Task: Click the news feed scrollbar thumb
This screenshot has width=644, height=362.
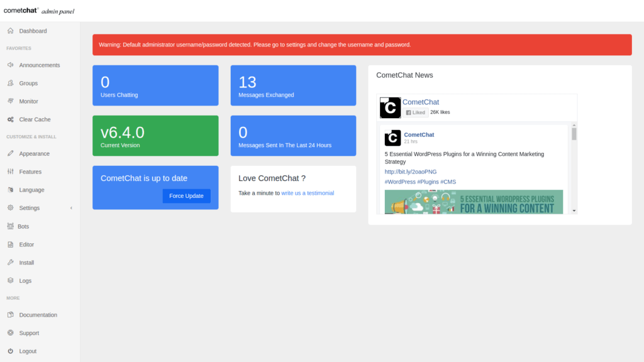Action: [574, 134]
